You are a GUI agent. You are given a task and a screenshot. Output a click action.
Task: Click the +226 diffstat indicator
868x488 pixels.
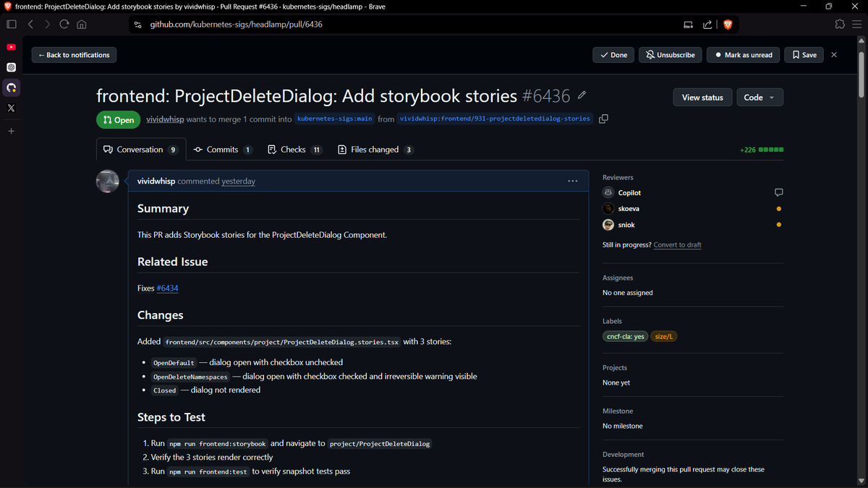click(x=761, y=150)
